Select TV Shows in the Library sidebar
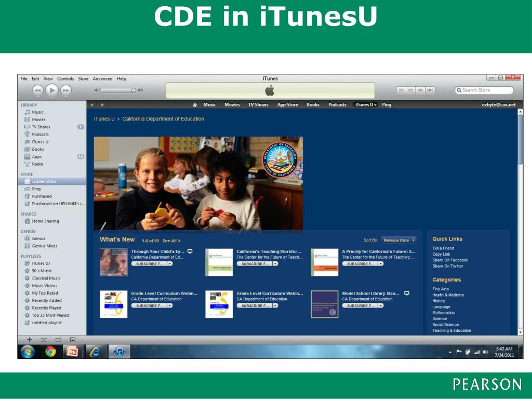 (x=41, y=127)
